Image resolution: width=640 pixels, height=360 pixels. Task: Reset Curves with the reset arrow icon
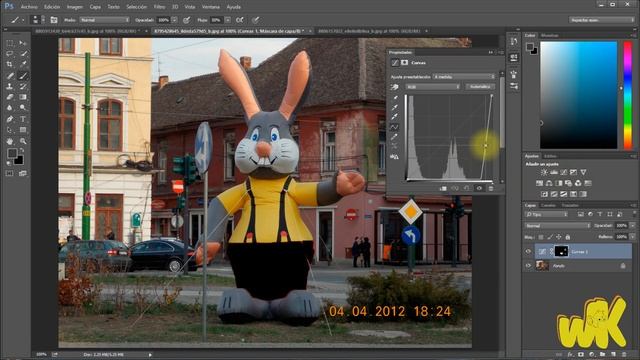[x=467, y=188]
